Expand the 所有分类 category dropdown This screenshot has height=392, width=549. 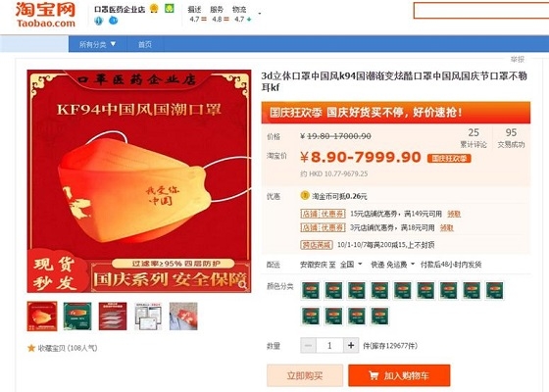(97, 44)
